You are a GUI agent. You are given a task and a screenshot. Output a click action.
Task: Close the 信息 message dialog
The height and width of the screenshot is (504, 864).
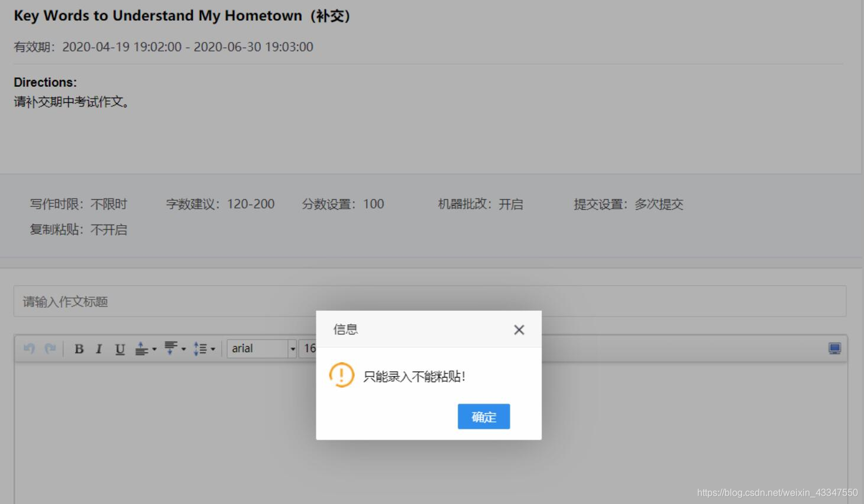519,330
